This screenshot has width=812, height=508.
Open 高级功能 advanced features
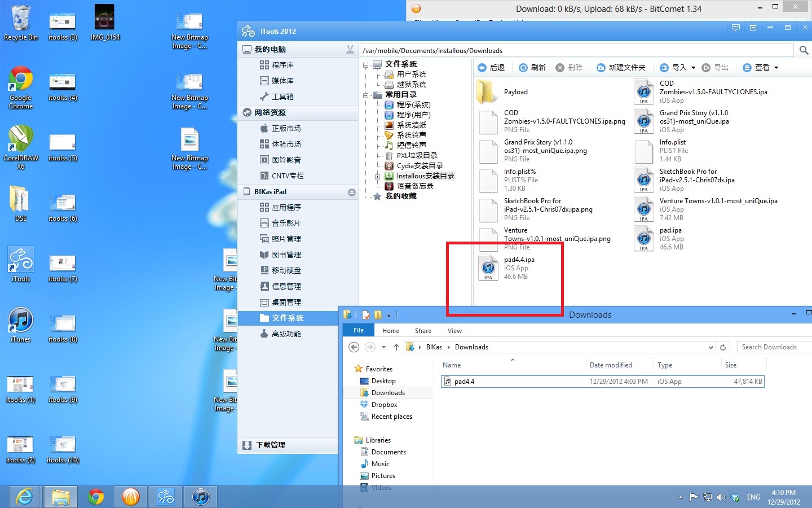tap(280, 334)
